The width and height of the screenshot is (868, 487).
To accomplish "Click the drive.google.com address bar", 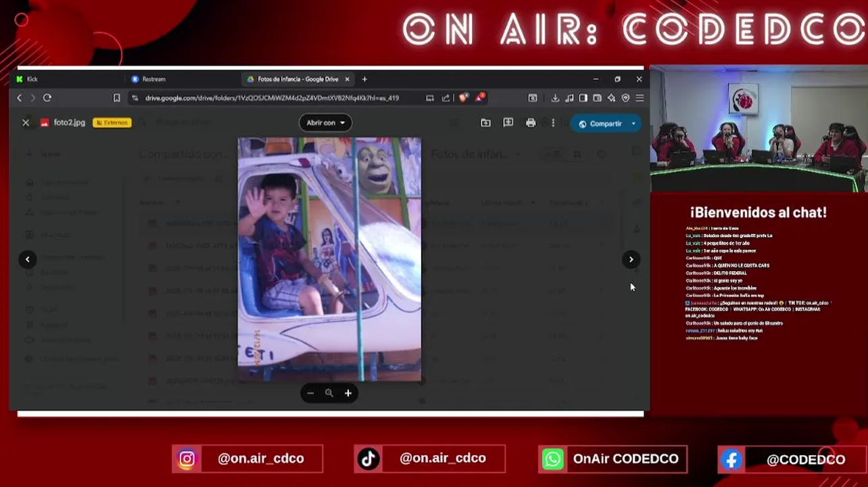I will 272,98.
